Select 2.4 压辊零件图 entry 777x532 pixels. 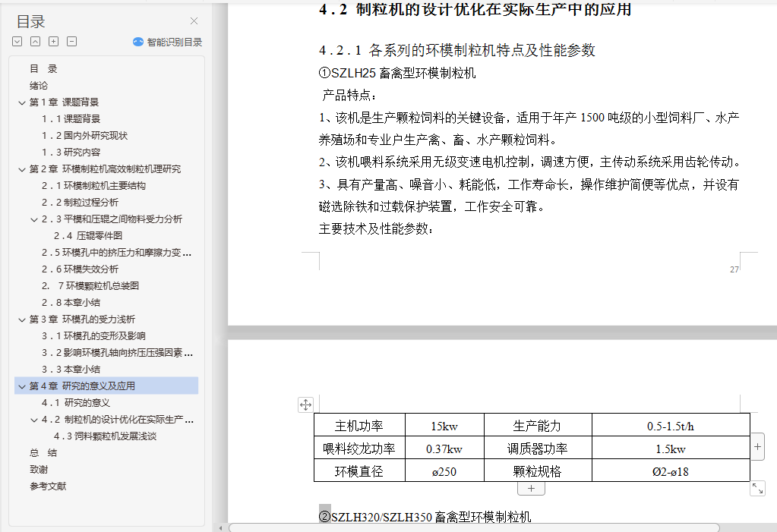(x=88, y=236)
